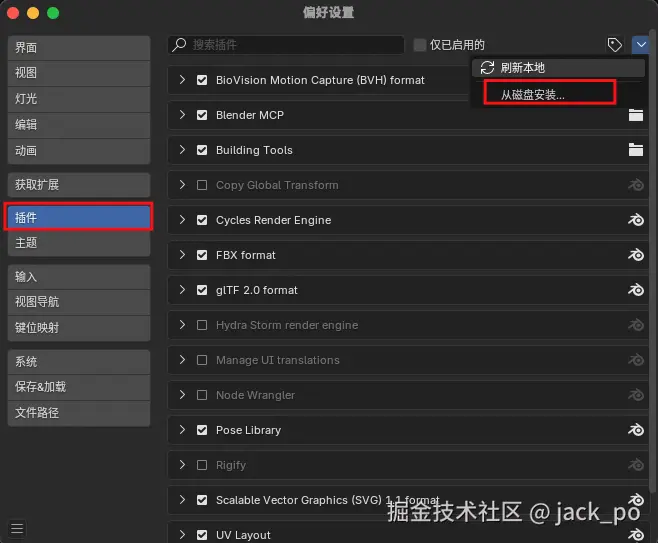The width and height of the screenshot is (658, 543).
Task: Enable Copy Global Transform checkbox
Action: (x=202, y=185)
